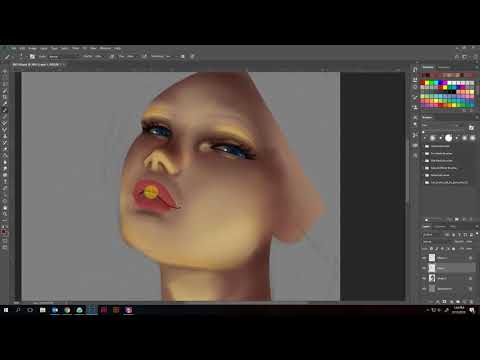Open the Image menu

pos(32,48)
